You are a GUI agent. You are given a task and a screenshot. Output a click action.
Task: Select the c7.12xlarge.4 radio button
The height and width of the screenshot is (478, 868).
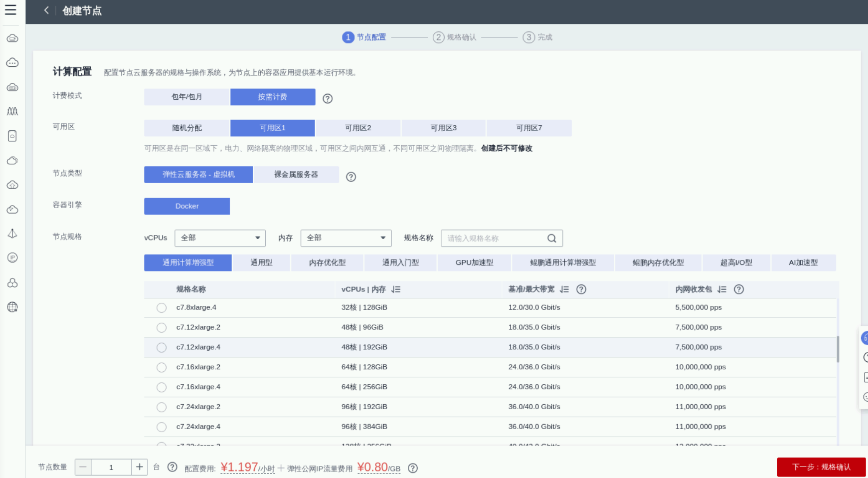point(162,348)
